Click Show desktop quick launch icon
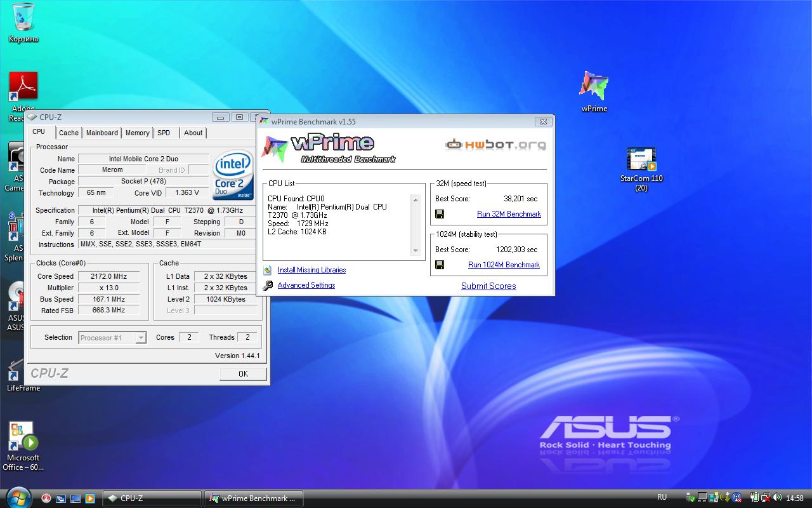812x508 pixels. coord(75,498)
